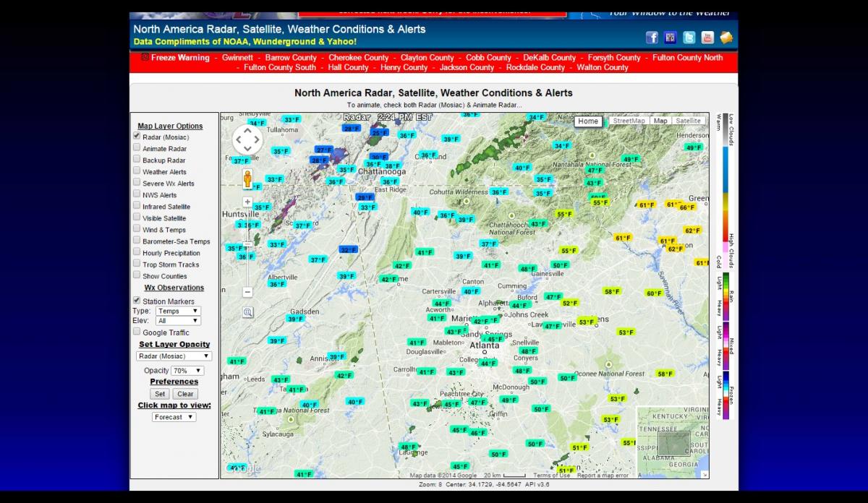Open the YouTube icon link
This screenshot has height=503, width=868.
[x=707, y=38]
